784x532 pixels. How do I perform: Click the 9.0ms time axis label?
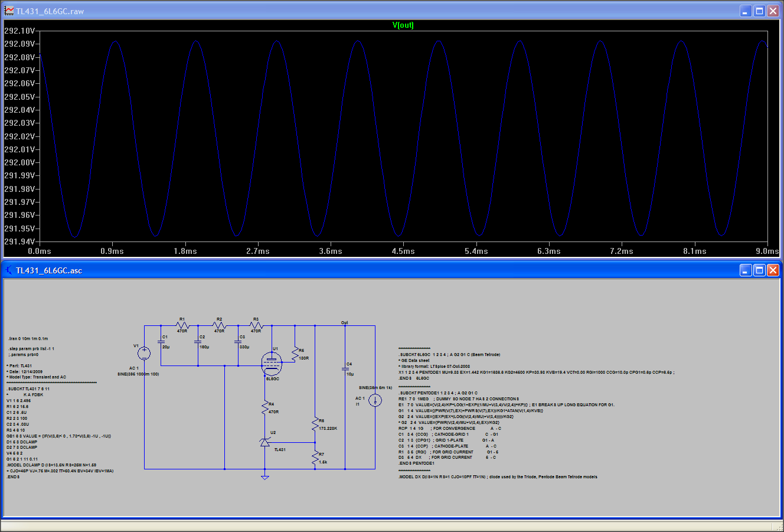click(767, 251)
